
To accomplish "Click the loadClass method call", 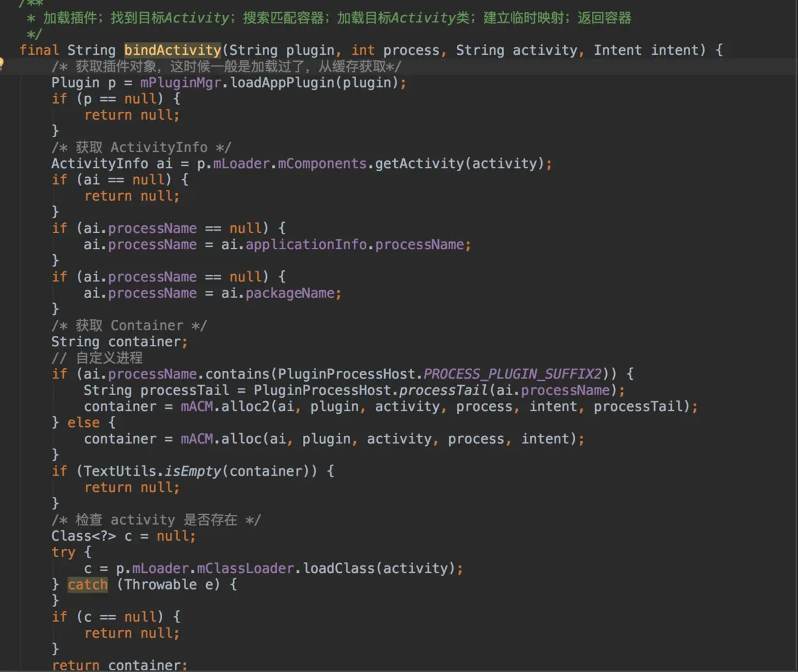I will (339, 568).
